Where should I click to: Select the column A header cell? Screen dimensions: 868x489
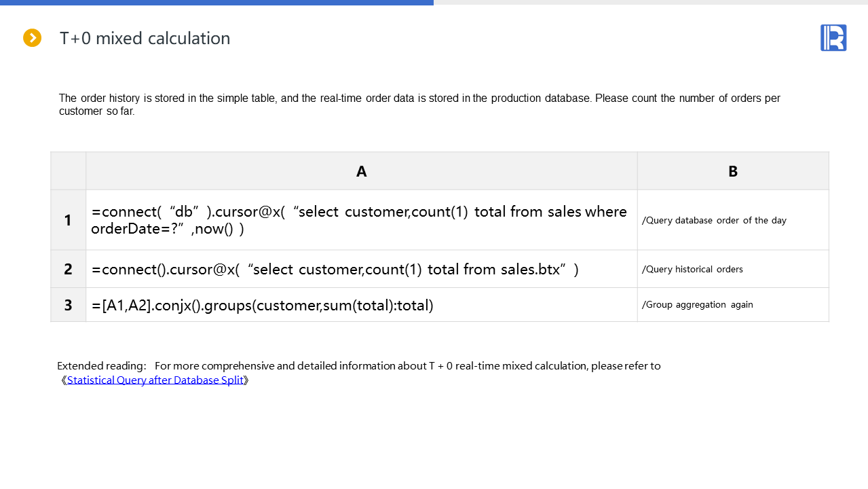[361, 171]
